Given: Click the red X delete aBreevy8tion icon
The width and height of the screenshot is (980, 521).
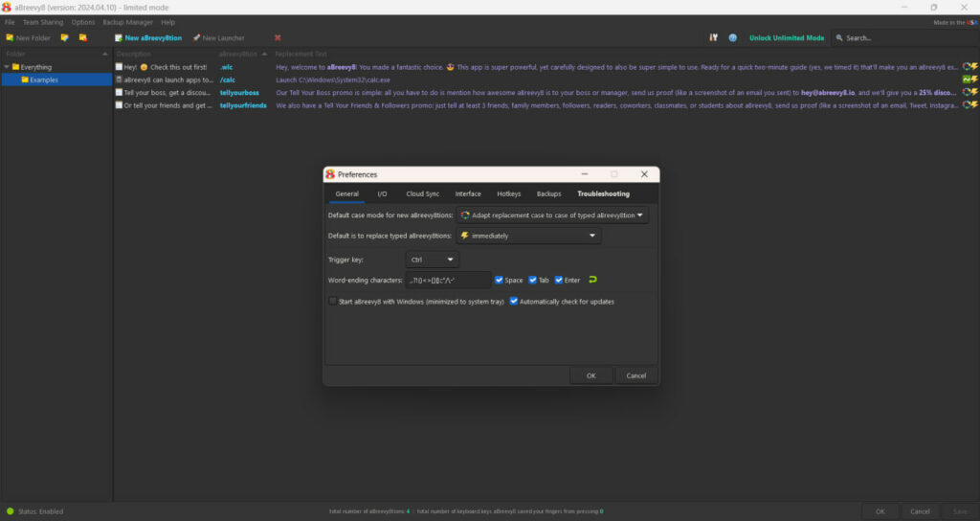Looking at the screenshot, I should click(x=278, y=37).
